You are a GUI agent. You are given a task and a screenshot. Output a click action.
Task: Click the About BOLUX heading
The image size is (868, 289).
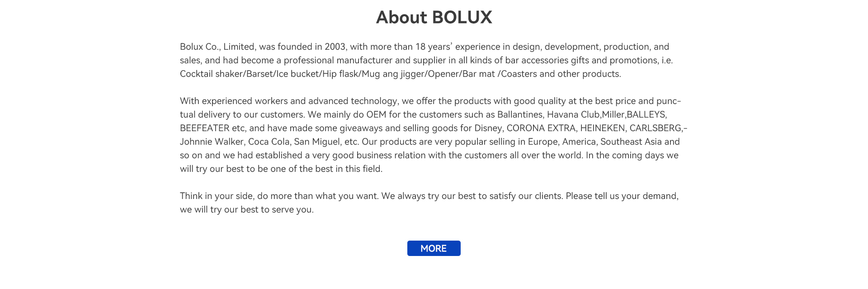(434, 17)
